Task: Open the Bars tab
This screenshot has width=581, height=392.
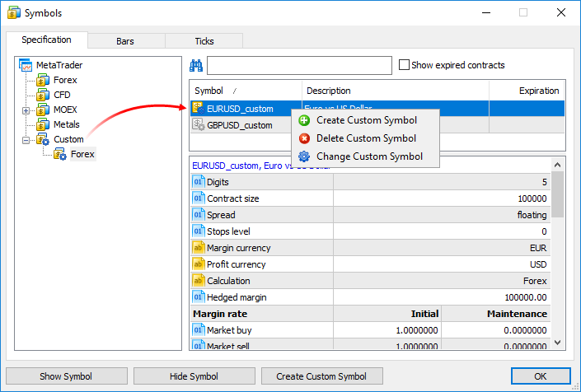Action: pos(126,40)
